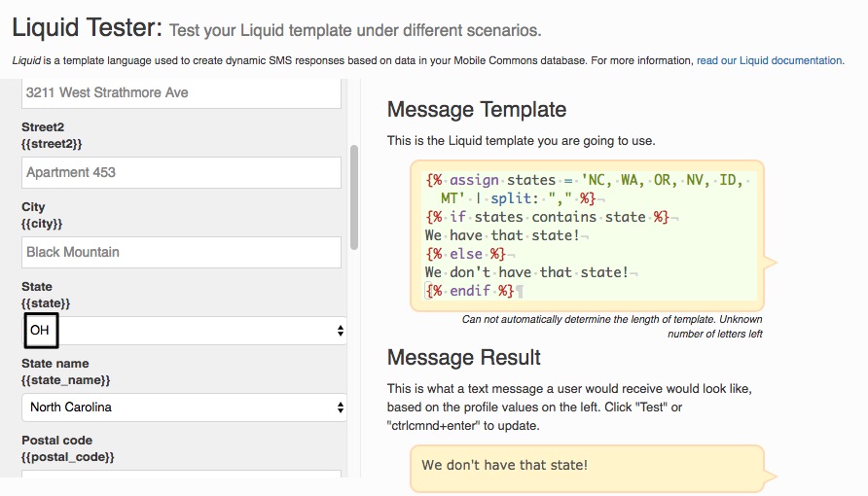Screen dimensions: 868x496
Task: Click the Postal code input field
Action: click(x=182, y=474)
